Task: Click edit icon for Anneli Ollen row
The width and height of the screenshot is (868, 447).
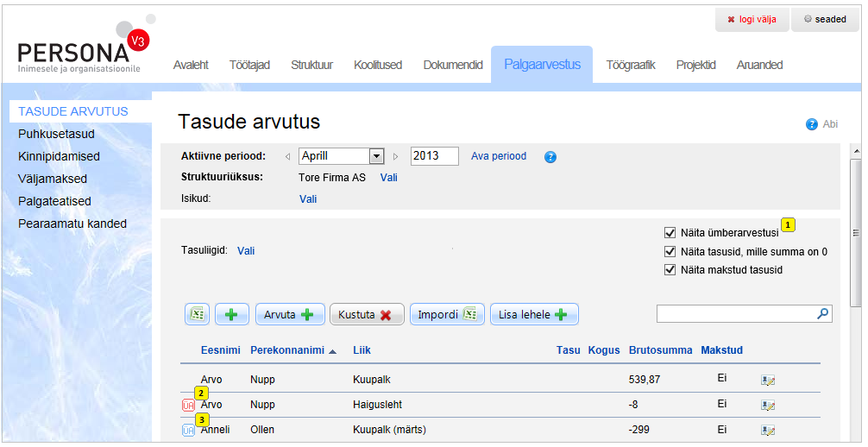Action: [x=768, y=430]
